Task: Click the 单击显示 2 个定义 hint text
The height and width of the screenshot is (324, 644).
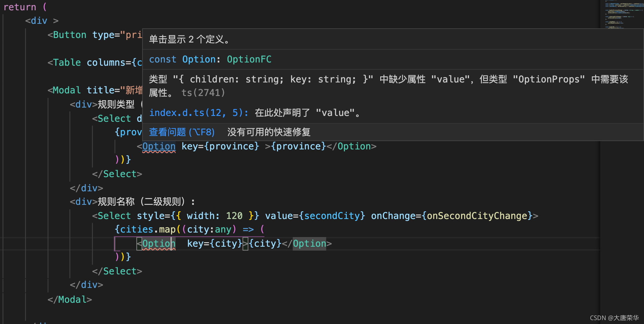Action: 189,39
